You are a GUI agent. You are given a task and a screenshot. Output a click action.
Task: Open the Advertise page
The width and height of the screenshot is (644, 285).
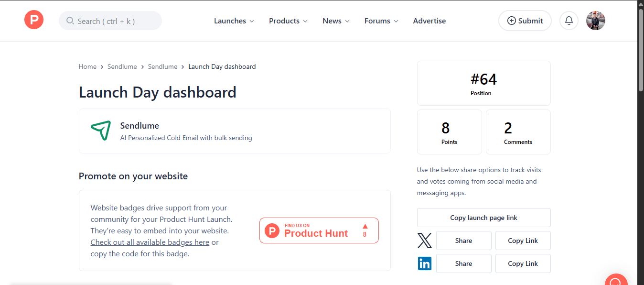coord(429,21)
